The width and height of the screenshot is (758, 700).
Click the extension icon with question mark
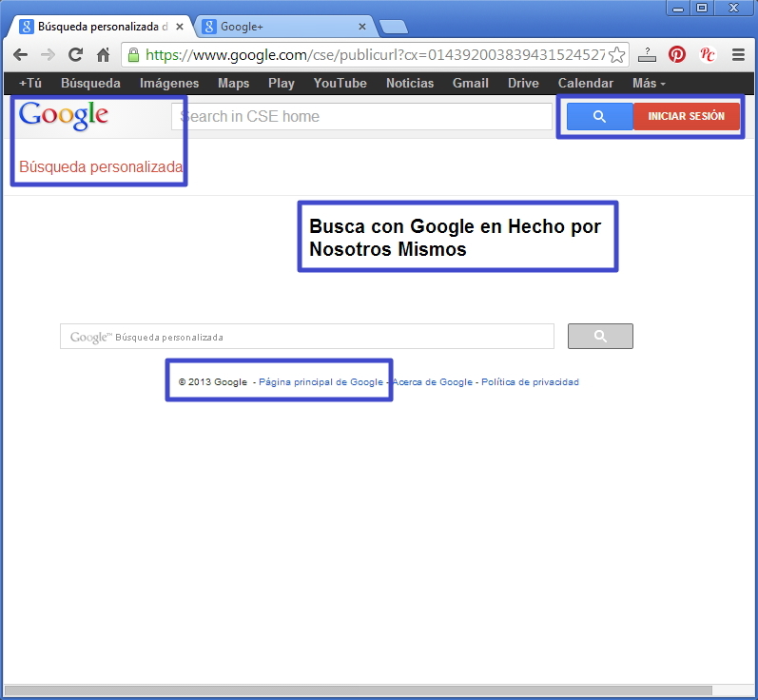pyautogui.click(x=647, y=54)
